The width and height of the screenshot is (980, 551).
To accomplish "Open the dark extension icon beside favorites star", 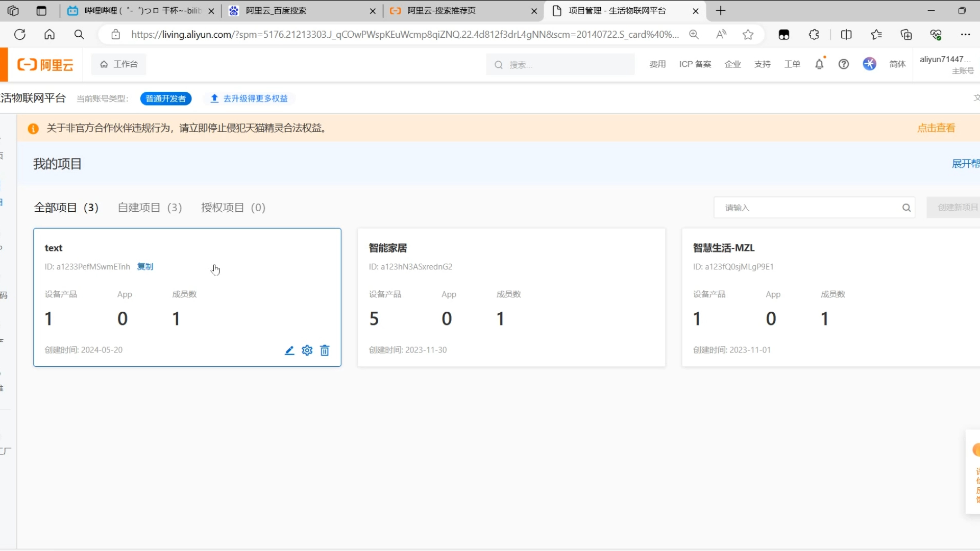I will click(x=784, y=35).
